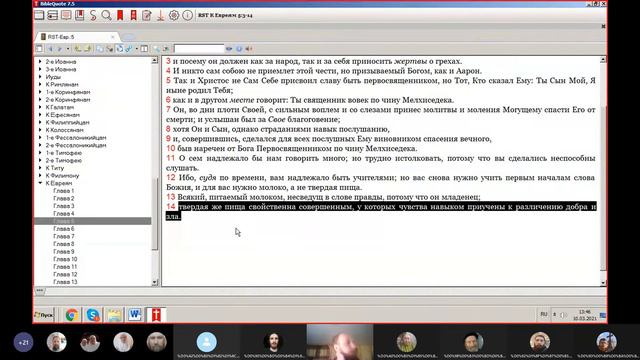Expand the К Титу tree node
640x360 pixels.
point(40,168)
